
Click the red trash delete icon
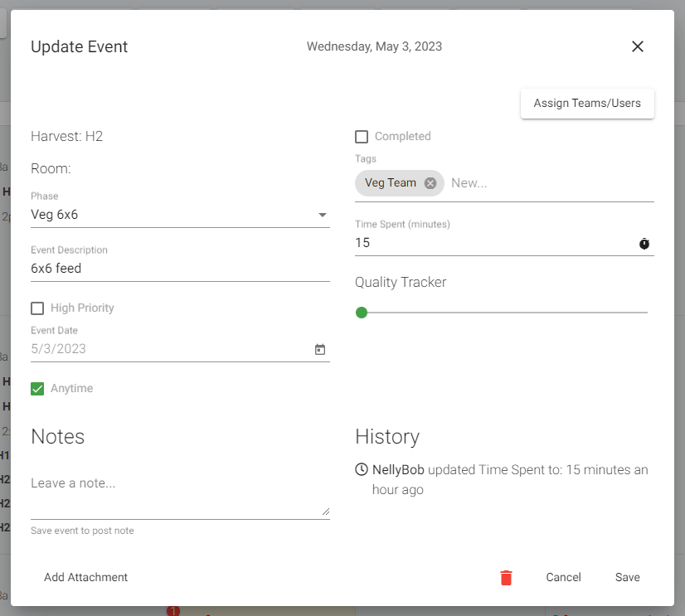[x=506, y=577]
